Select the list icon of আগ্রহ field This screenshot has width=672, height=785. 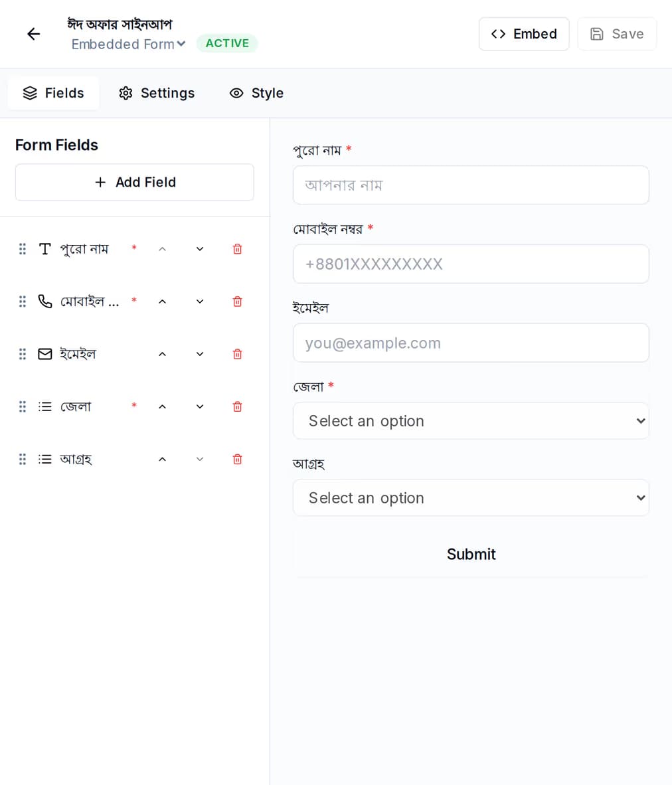[45, 459]
